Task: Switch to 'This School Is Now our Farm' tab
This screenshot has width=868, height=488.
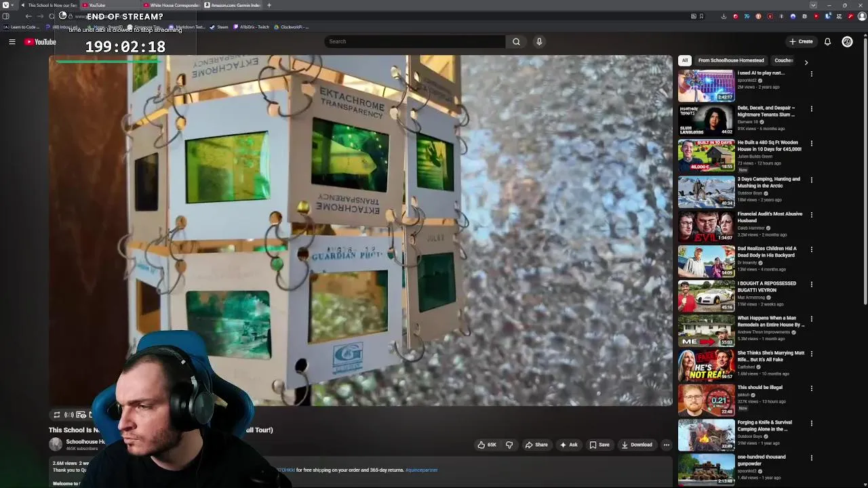Action: point(49,5)
